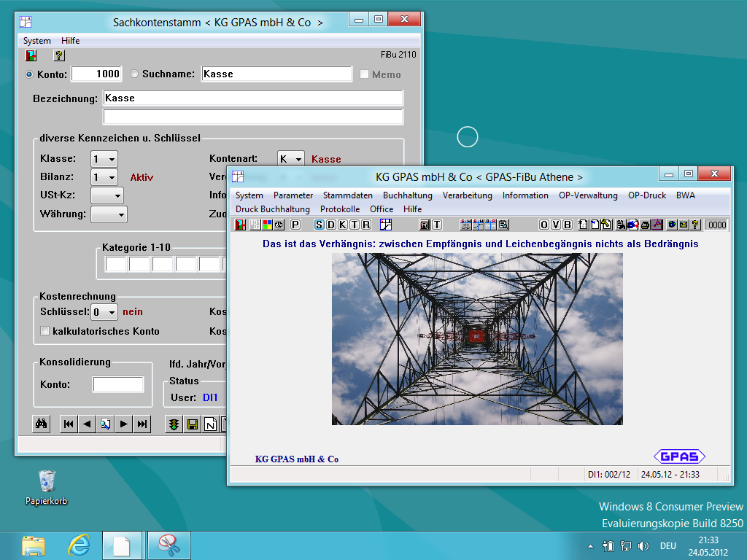Click the floppy disk save icon

coord(193,424)
